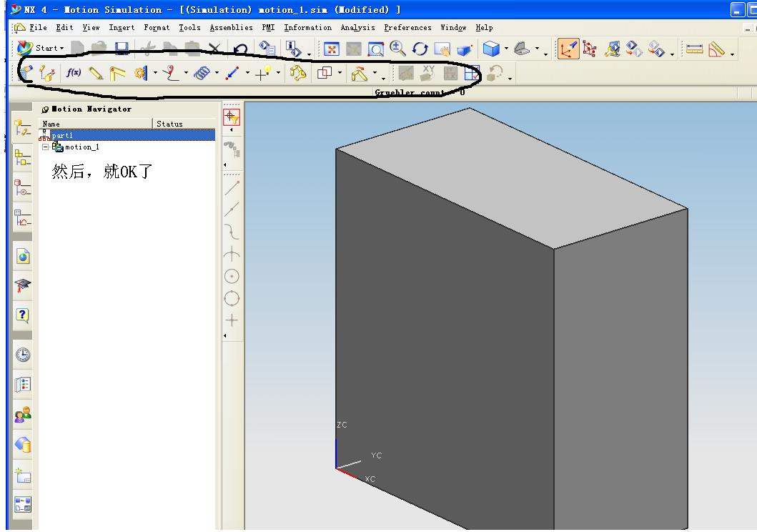The height and width of the screenshot is (532, 757).
Task: Click the Rotate view icon
Action: pyautogui.click(x=420, y=49)
